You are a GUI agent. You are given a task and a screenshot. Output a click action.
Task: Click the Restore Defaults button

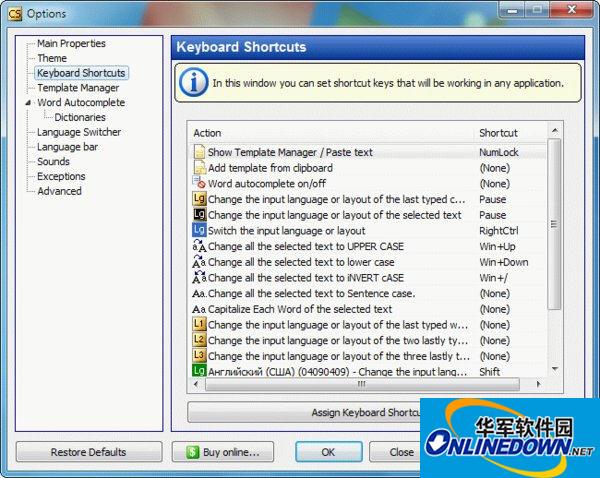pos(89,452)
